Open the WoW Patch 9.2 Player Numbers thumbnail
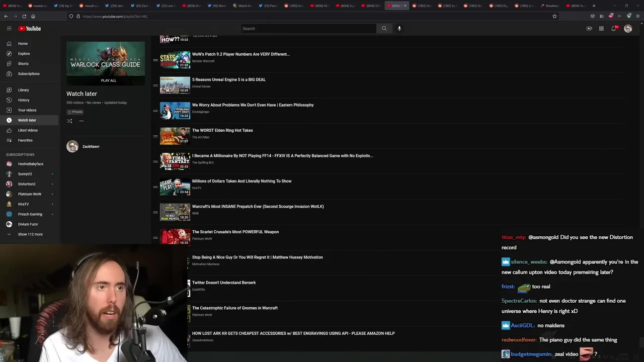 tap(175, 60)
